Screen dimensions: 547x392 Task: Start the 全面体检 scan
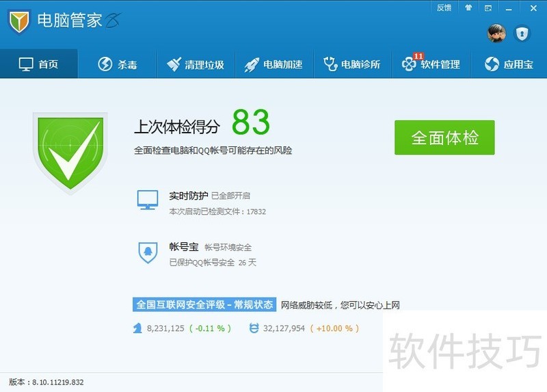coord(444,138)
